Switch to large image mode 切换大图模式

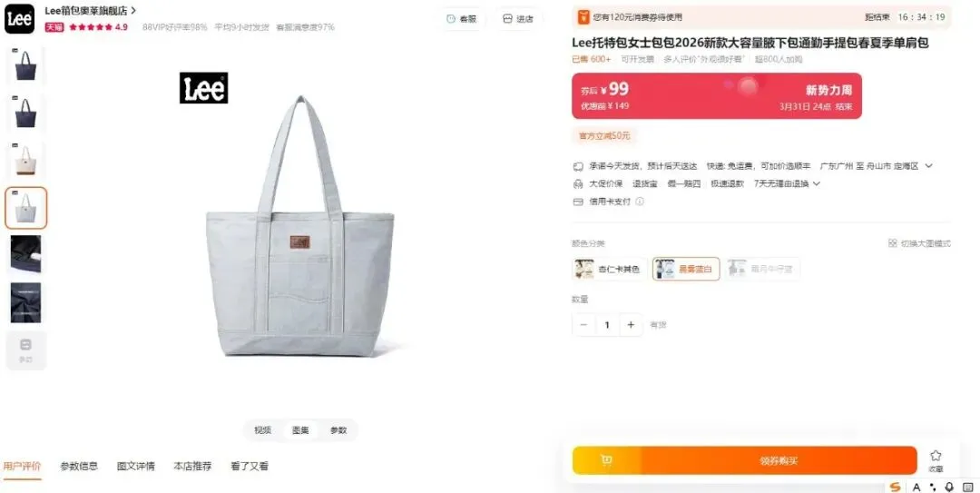(919, 243)
